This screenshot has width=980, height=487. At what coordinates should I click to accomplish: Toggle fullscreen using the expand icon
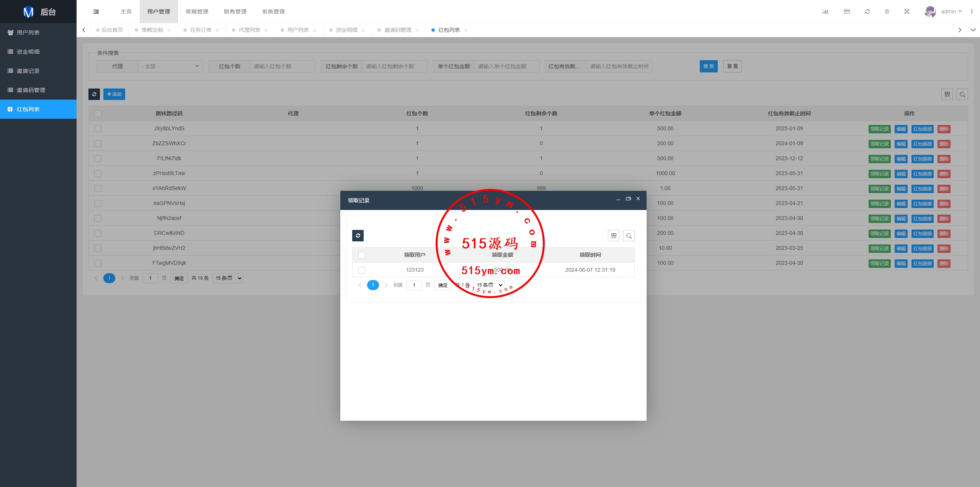906,11
